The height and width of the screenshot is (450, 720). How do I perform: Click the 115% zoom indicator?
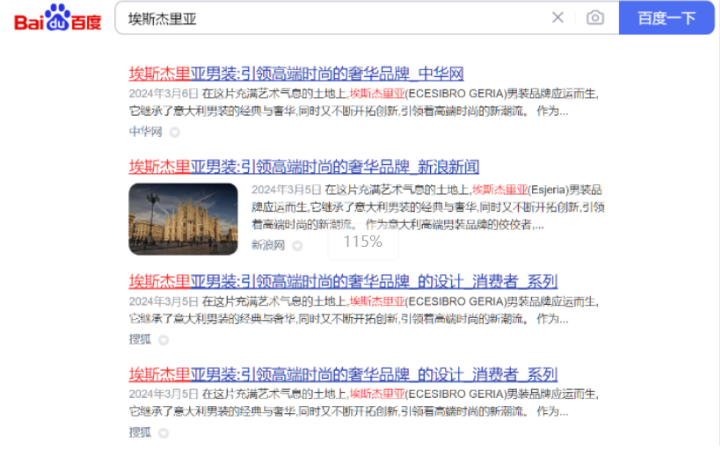click(363, 242)
